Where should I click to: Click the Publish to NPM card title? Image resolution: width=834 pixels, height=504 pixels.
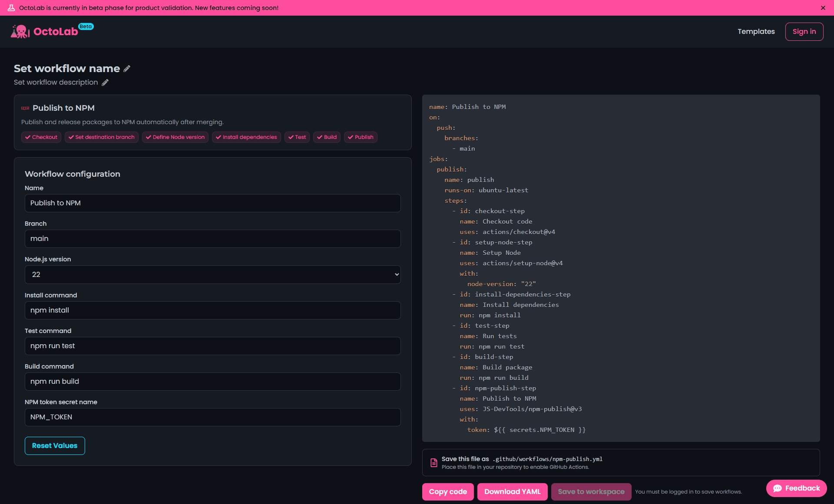click(63, 108)
